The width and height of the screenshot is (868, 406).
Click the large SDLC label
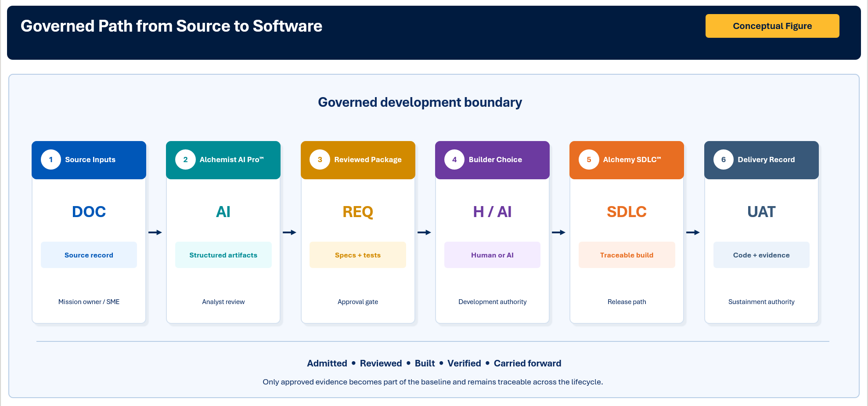tap(627, 212)
